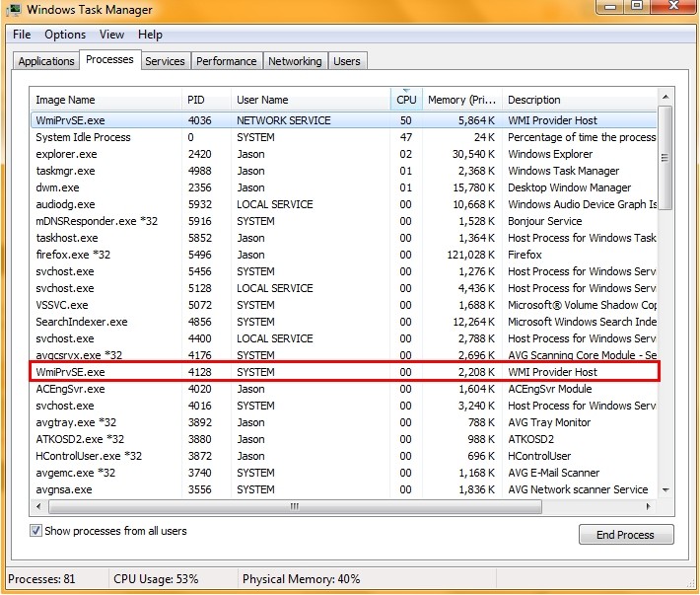Open the Options menu
Image resolution: width=700 pixels, height=595 pixels.
tap(65, 35)
